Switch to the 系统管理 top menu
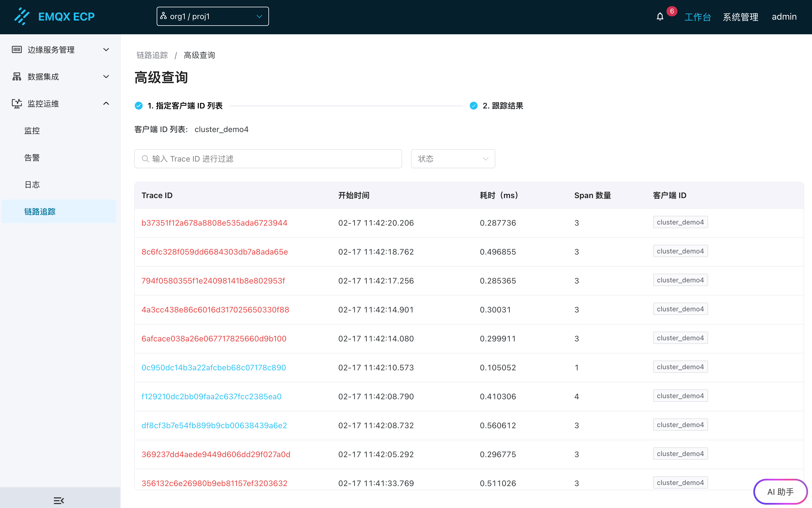This screenshot has width=812, height=508. tap(740, 17)
